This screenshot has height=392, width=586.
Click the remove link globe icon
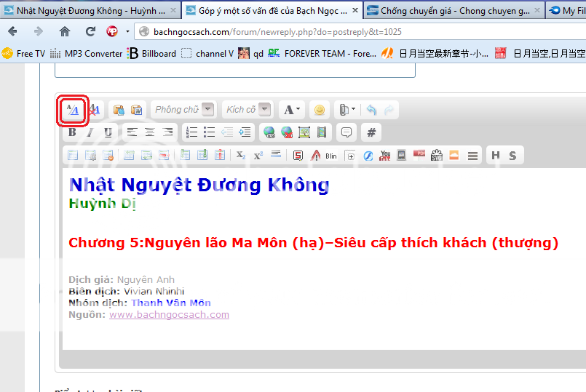click(287, 132)
